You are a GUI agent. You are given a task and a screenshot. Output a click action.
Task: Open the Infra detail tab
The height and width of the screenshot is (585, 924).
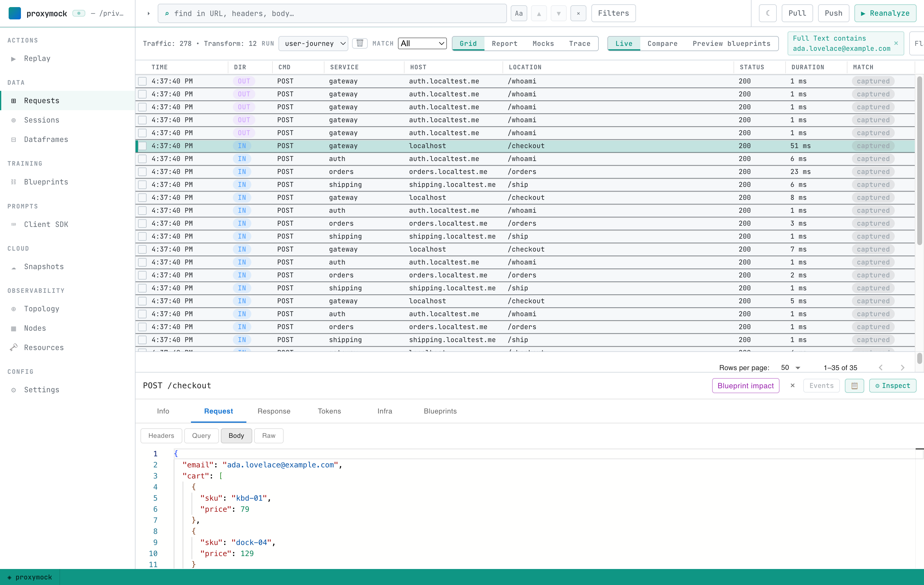(x=384, y=411)
